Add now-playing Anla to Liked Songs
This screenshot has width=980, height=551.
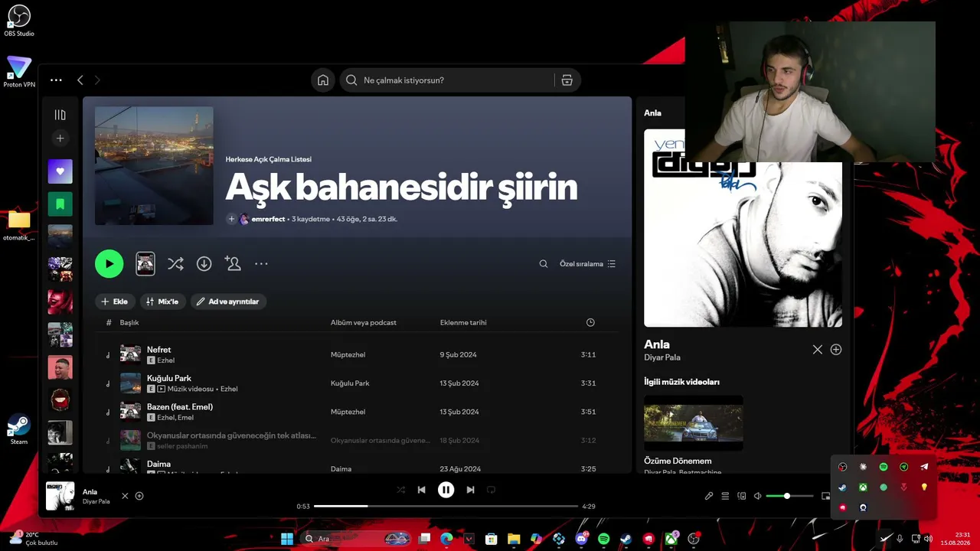click(139, 496)
